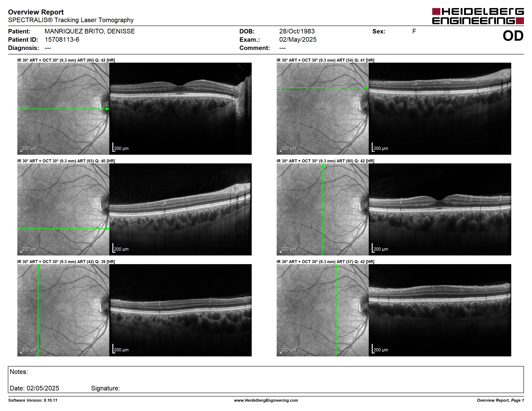Open the OCT B-scan for ART (60) with foveal pit

(x=180, y=109)
